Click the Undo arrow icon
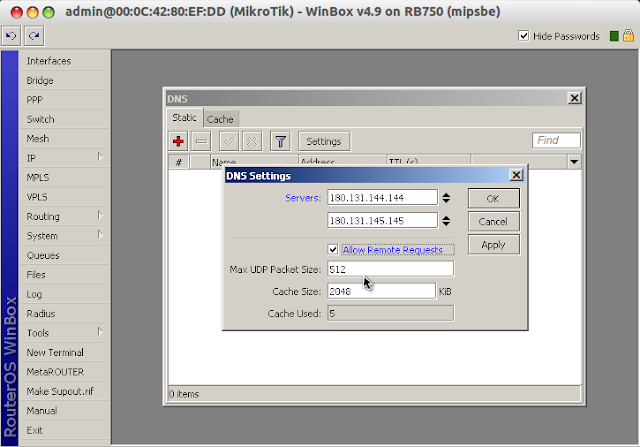Screen dimensions: 640x447 pyautogui.click(x=11, y=36)
